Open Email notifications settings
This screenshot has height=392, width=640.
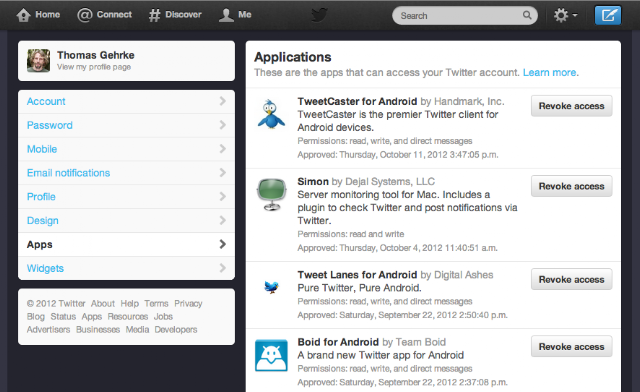point(127,173)
